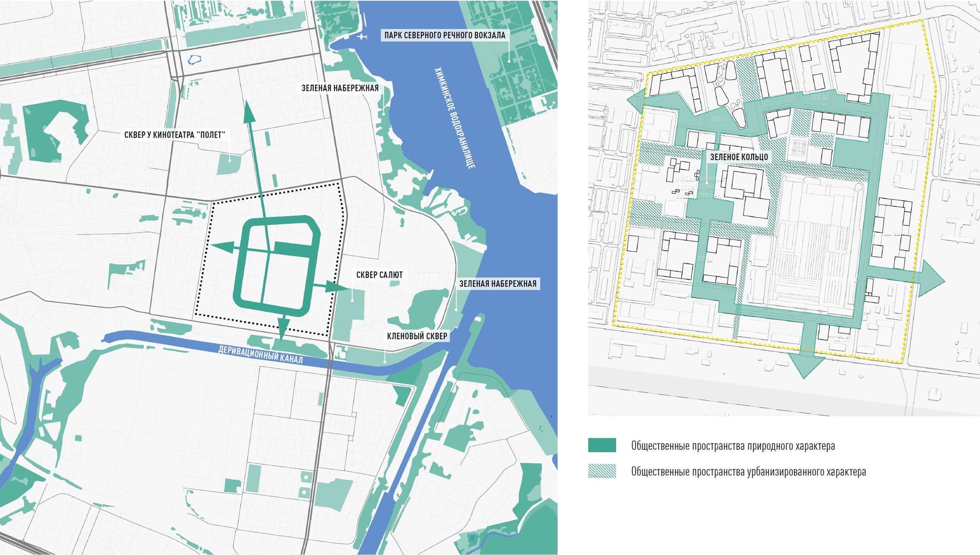980x555 pixels.
Task: Click the large downward arrow on the detail plan
Action: point(805,363)
